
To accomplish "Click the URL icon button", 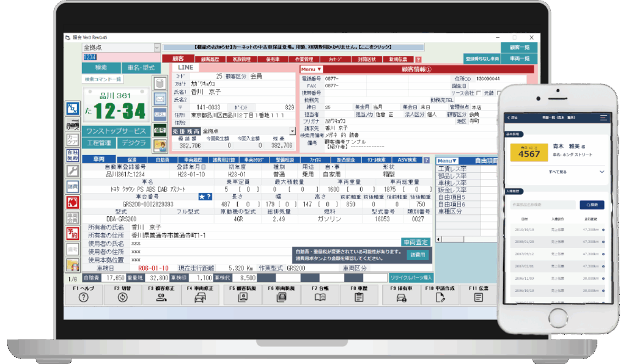I will pos(160,114).
